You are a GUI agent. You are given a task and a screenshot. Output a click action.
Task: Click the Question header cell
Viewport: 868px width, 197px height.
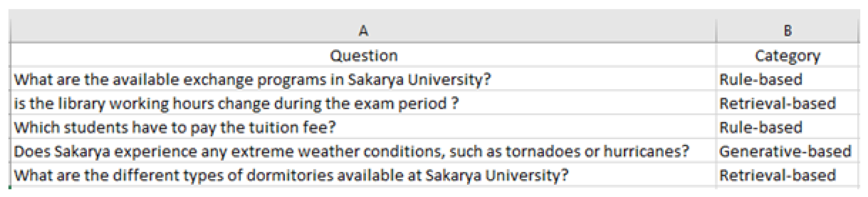363,56
